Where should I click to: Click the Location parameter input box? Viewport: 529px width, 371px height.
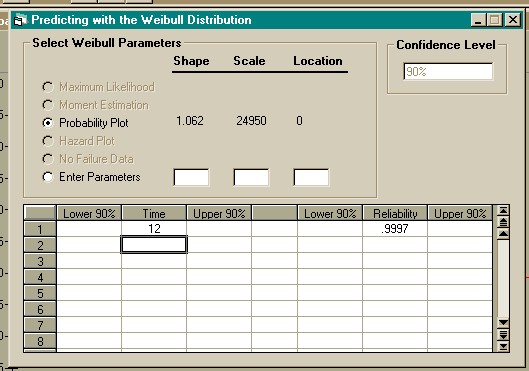point(311,177)
